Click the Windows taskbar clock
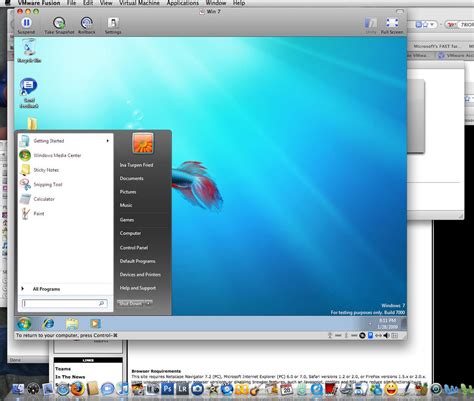This screenshot has width=474, height=401. [x=387, y=324]
